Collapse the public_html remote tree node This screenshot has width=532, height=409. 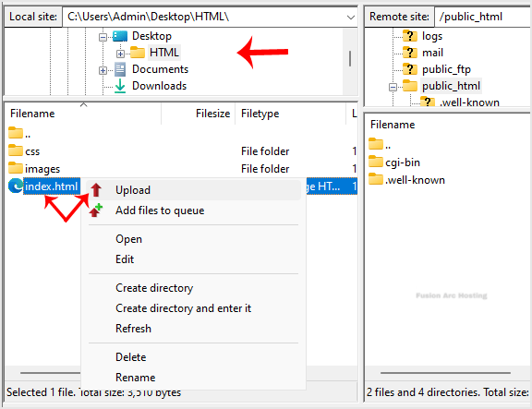coord(393,87)
